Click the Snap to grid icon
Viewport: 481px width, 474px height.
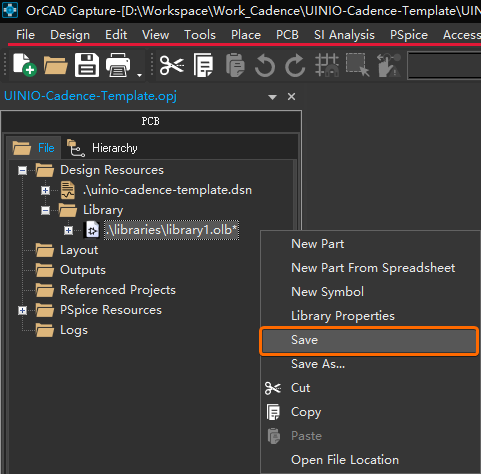(x=327, y=65)
